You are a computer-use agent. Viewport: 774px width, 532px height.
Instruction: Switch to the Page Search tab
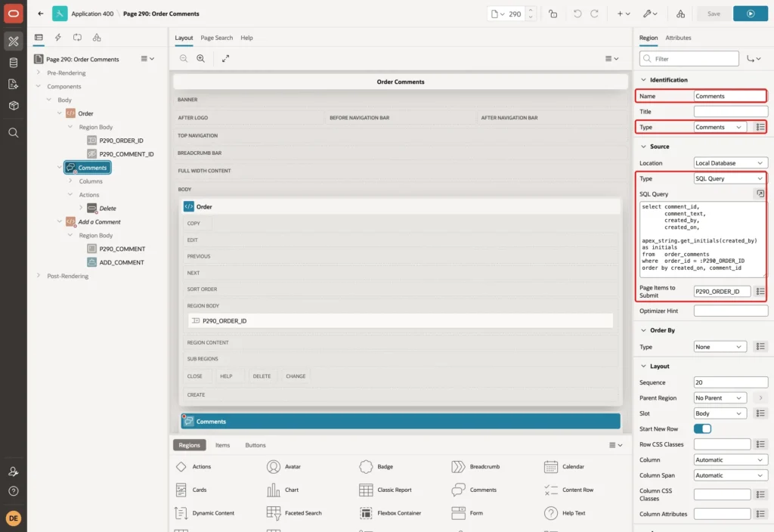[x=216, y=38]
